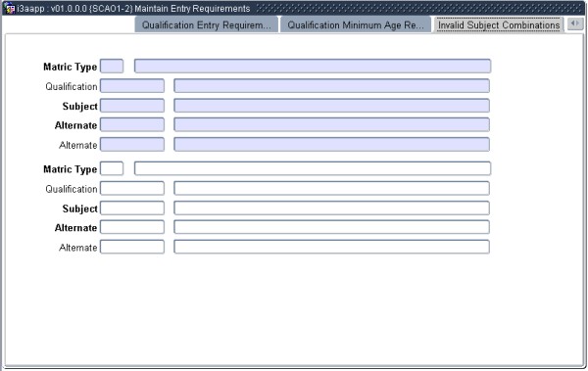This screenshot has width=588, height=371.
Task: Click first record second Alternate code field
Action: point(132,144)
